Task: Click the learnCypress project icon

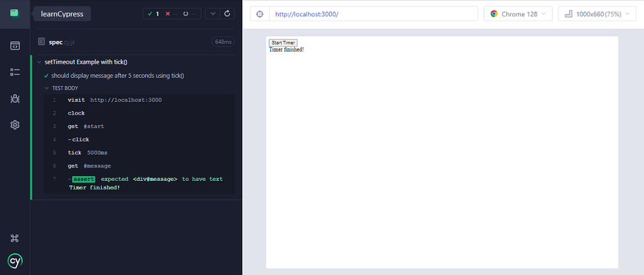Action: pyautogui.click(x=15, y=14)
